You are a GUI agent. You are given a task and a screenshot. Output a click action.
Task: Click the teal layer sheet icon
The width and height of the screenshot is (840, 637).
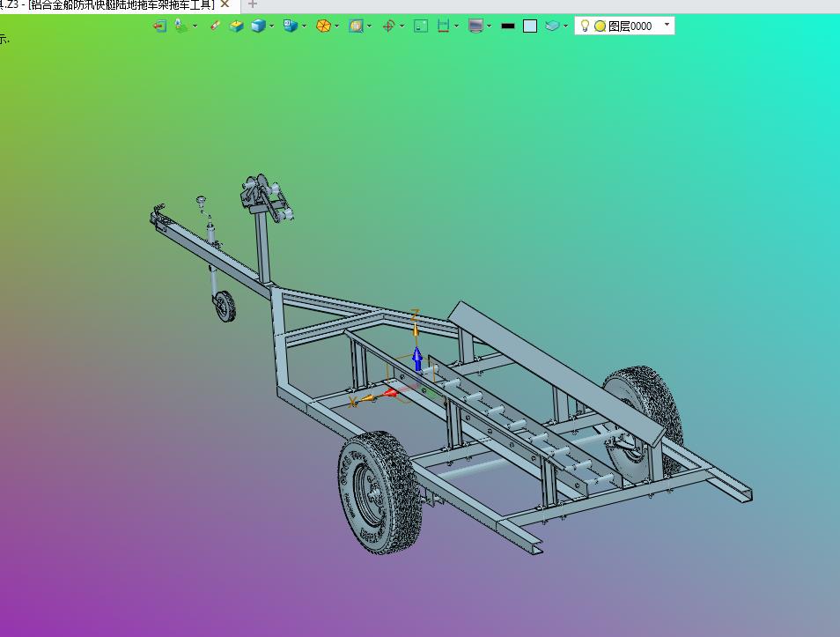click(x=552, y=26)
